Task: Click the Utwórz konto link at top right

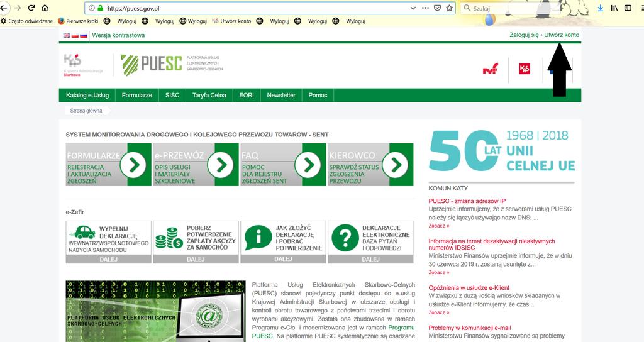Action: pyautogui.click(x=562, y=35)
